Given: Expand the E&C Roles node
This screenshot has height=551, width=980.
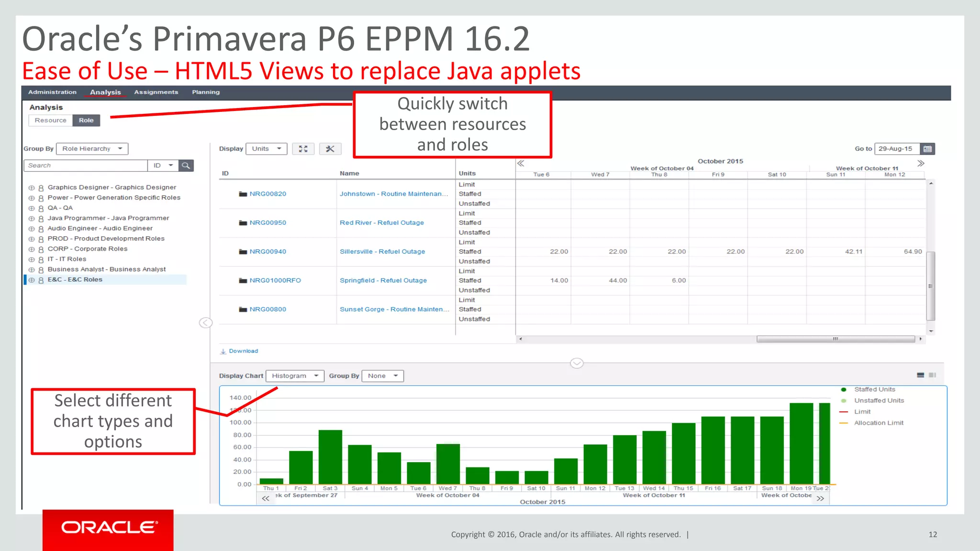Looking at the screenshot, I should tap(32, 280).
